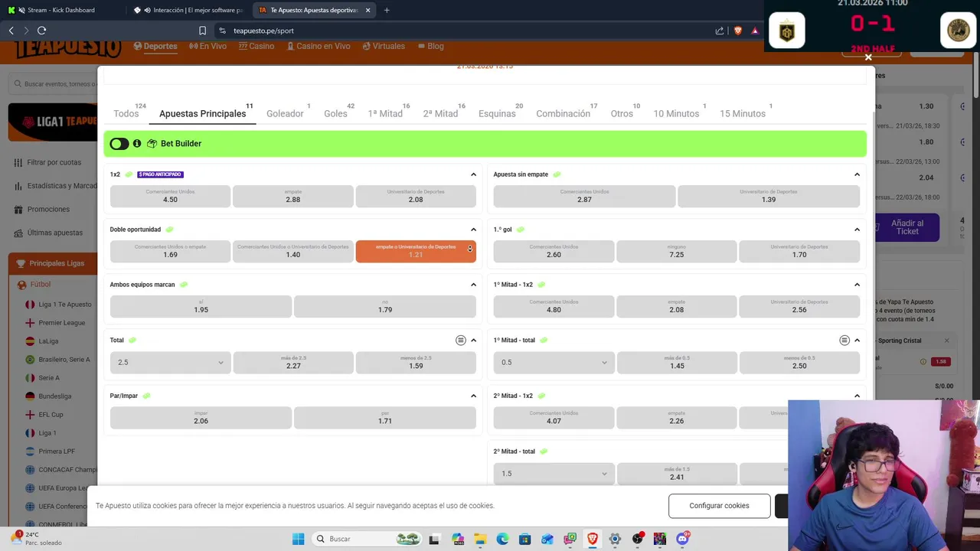Collapse the 1º Mitad - 1x2 section
The height and width of the screenshot is (551, 980).
point(857,285)
